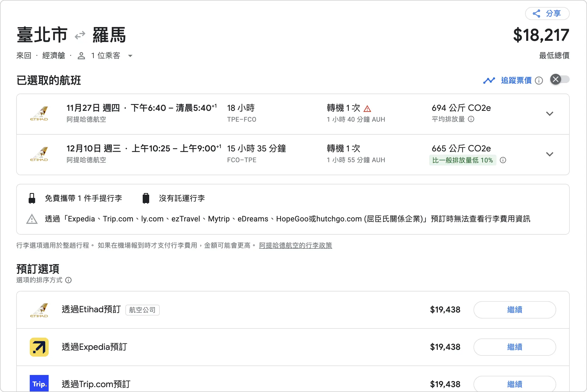Click the 比一般排放量低 10% green badge

click(x=463, y=160)
